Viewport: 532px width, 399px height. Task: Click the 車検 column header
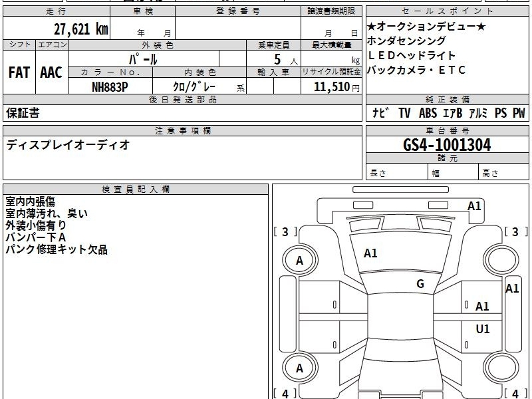pyautogui.click(x=143, y=11)
